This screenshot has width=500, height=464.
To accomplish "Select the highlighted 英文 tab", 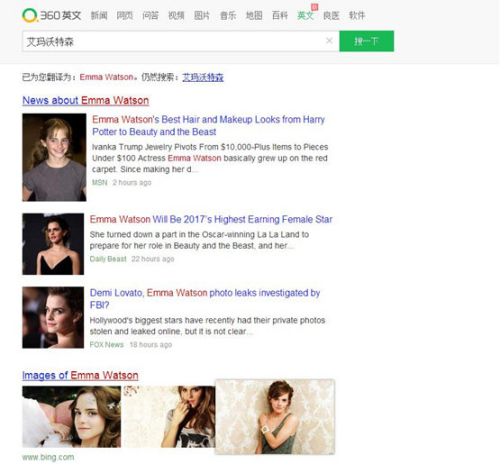I will pyautogui.click(x=305, y=15).
